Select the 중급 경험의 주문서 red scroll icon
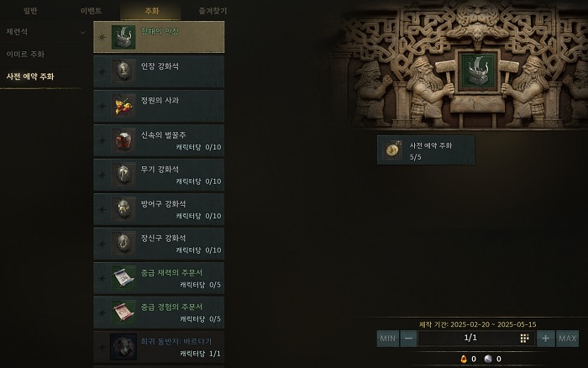The height and width of the screenshot is (368, 588). pos(123,313)
